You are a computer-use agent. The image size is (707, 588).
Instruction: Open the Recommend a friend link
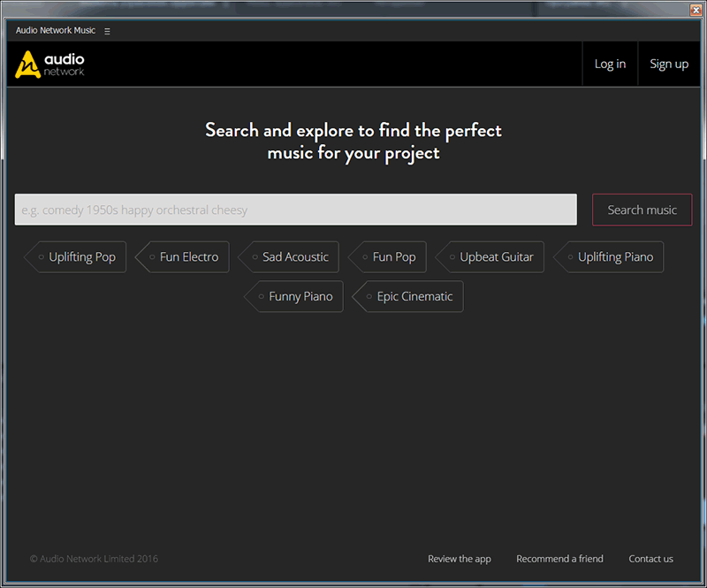(x=559, y=559)
